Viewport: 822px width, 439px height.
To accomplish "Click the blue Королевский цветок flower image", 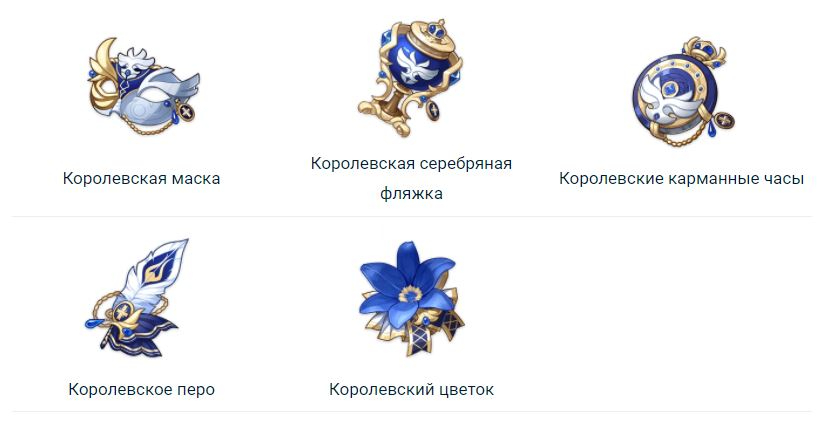I will point(412,298).
